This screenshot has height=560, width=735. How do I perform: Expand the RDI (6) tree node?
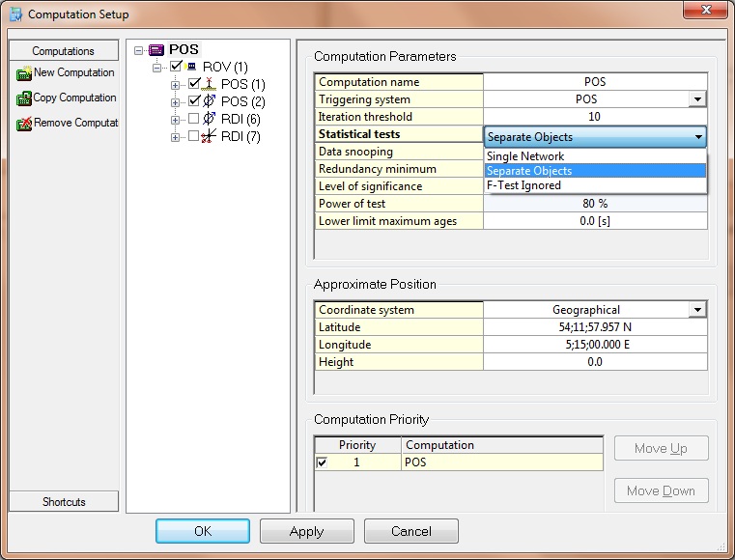175,120
